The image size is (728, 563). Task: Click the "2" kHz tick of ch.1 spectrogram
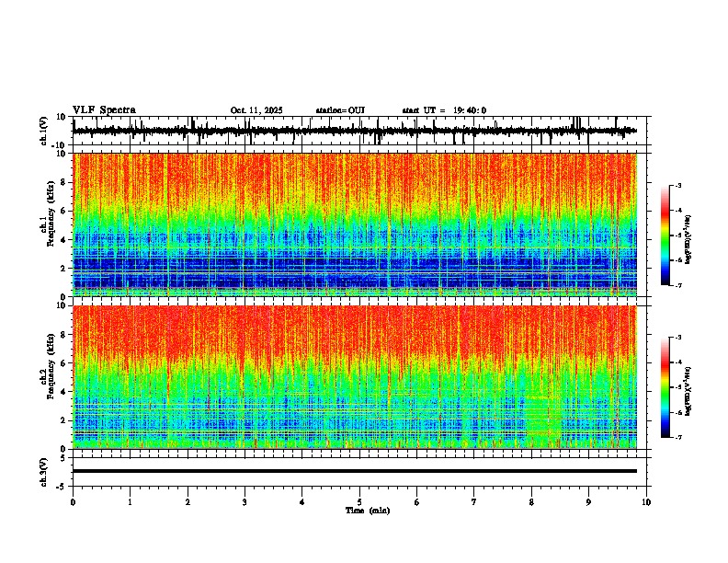click(64, 268)
